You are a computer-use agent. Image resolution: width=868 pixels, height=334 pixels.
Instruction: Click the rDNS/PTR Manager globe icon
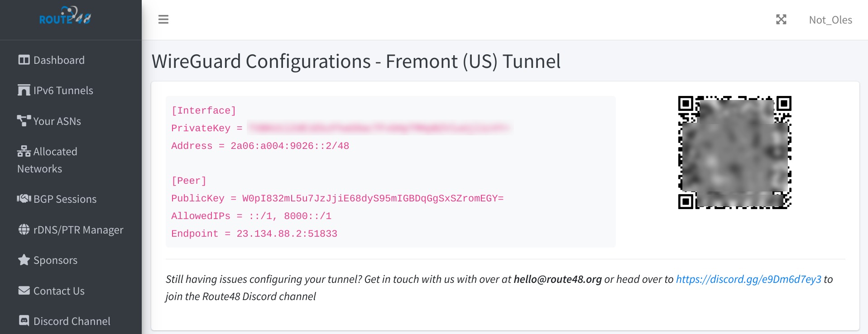[x=24, y=229]
